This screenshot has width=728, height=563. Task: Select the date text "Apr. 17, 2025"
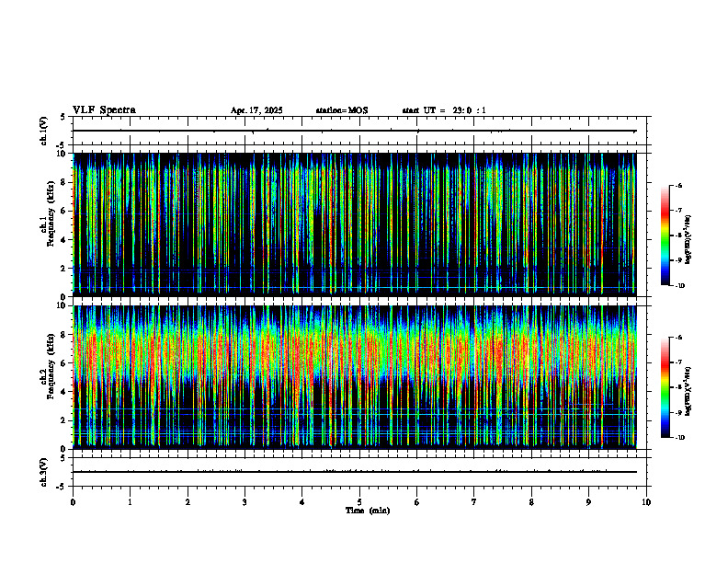tap(256, 110)
